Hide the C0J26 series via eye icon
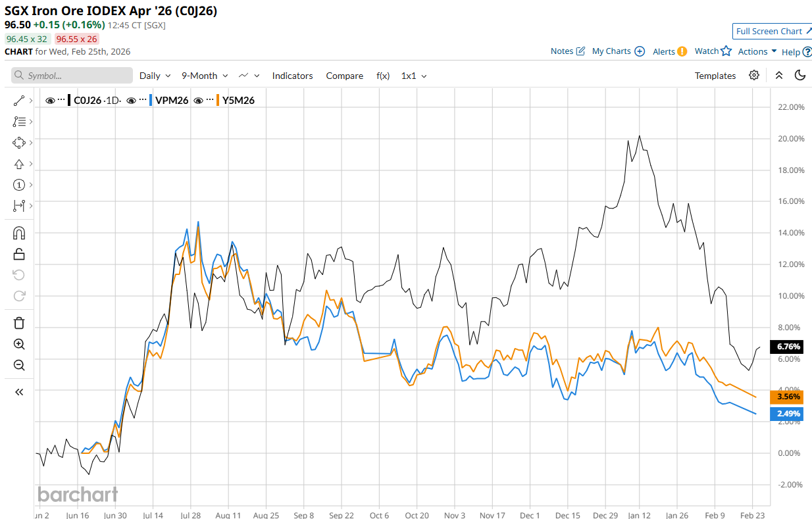This screenshot has width=812, height=519. pyautogui.click(x=50, y=101)
